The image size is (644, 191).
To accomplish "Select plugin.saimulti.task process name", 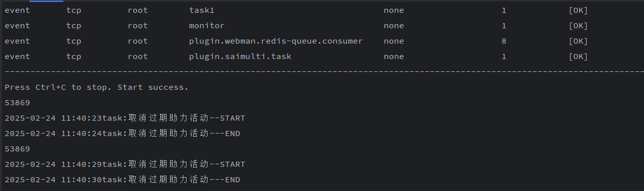I will pyautogui.click(x=240, y=56).
